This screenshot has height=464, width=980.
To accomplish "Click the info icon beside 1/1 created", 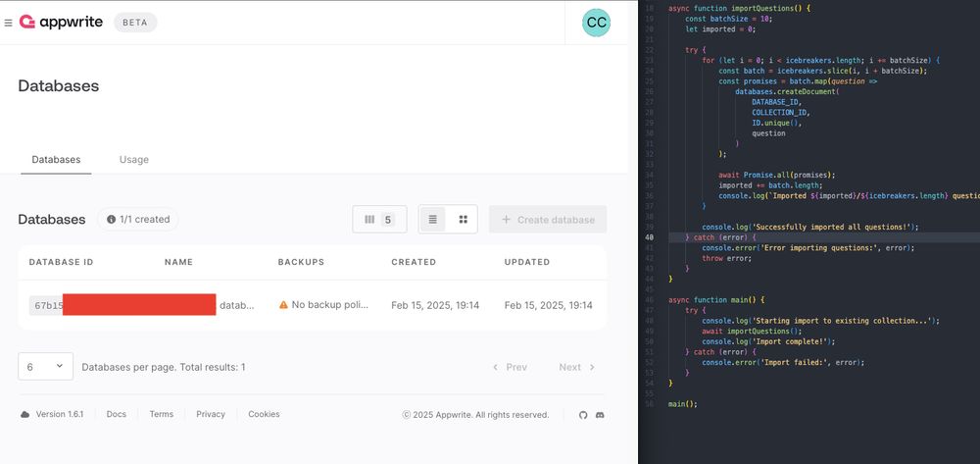I will click(x=112, y=220).
